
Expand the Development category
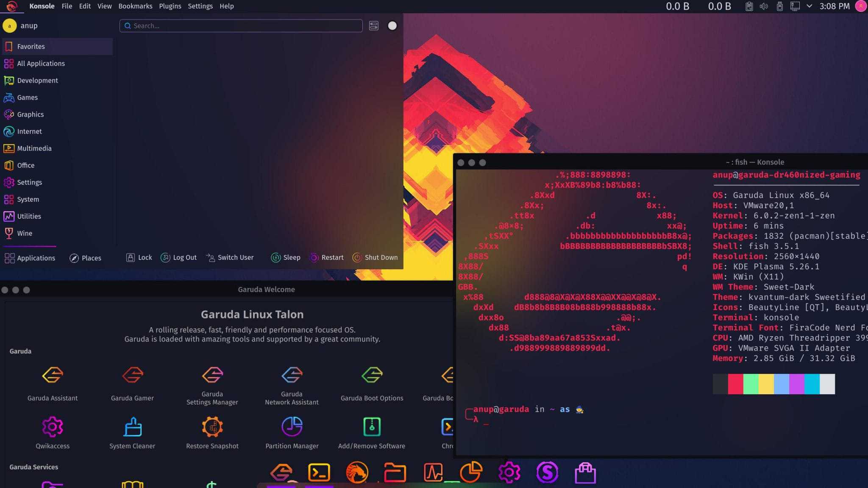coord(37,81)
